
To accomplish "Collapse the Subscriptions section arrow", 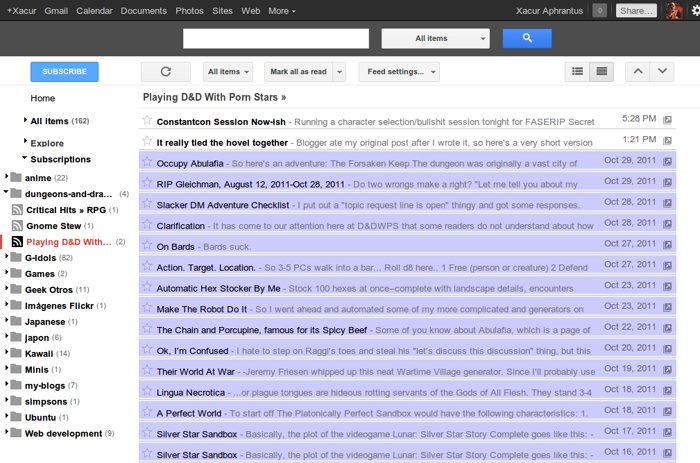I will [25, 158].
